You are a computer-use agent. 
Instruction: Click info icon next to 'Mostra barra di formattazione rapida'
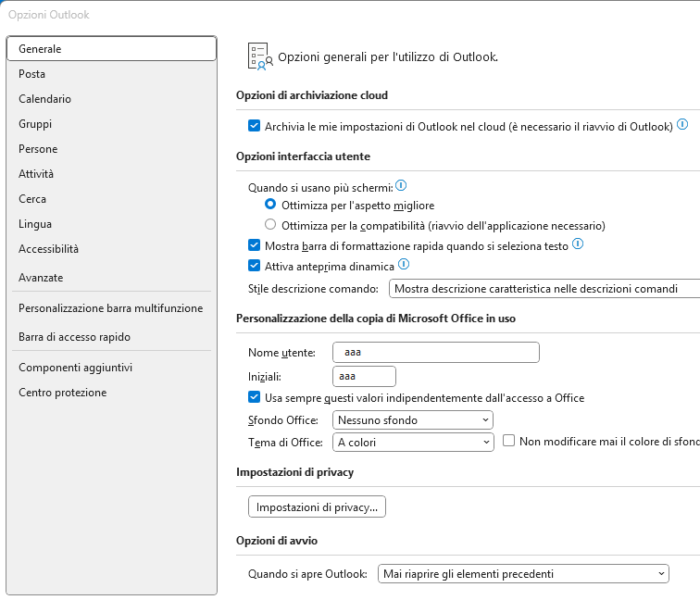coord(578,244)
